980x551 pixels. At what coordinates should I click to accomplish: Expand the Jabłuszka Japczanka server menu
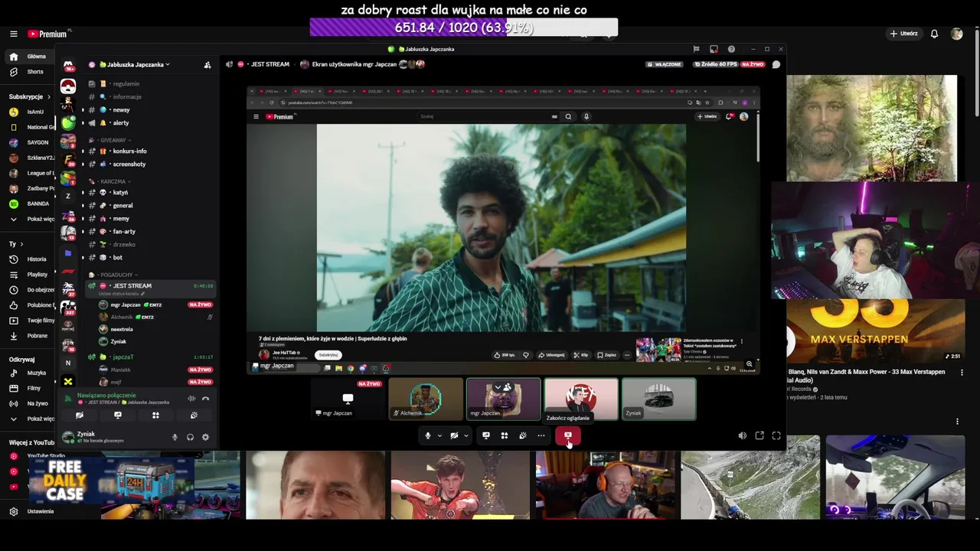click(x=129, y=64)
